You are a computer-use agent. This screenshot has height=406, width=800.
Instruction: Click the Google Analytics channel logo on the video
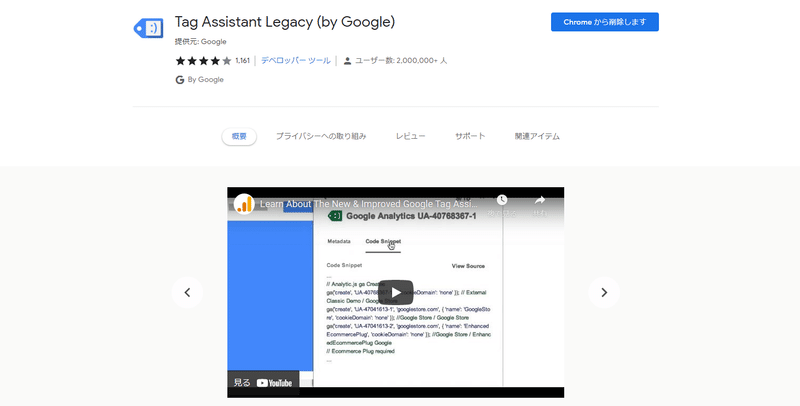click(244, 204)
